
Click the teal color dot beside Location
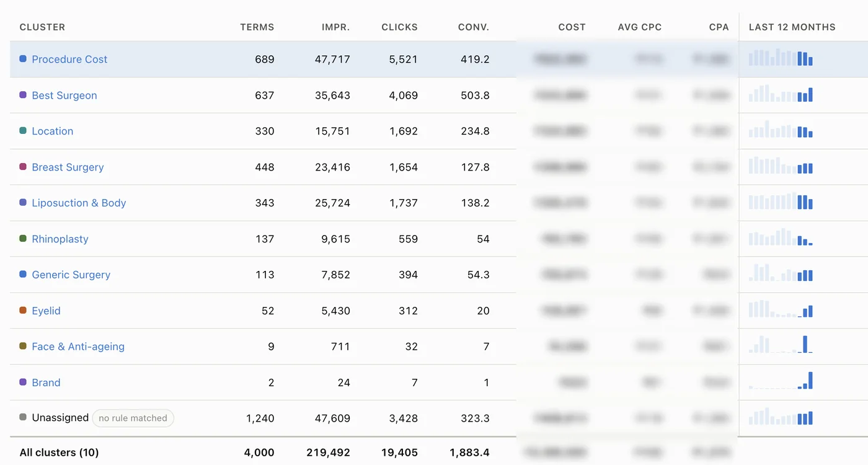[23, 131]
